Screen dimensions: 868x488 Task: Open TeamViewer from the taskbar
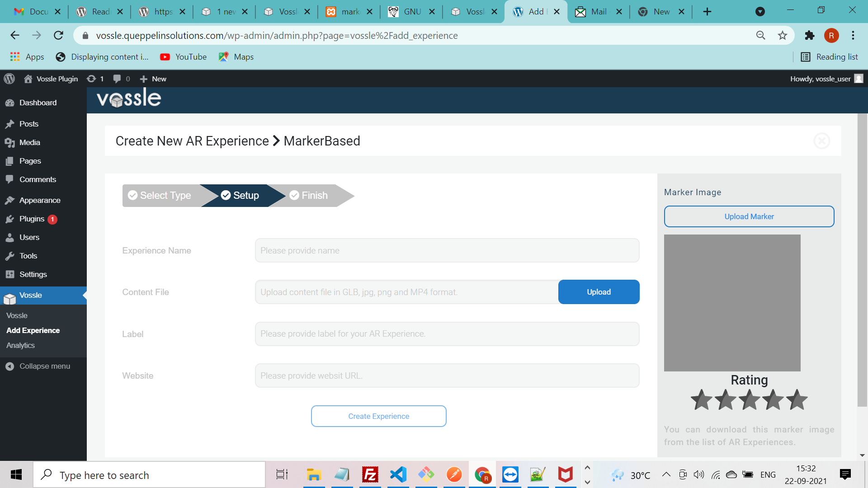coord(510,474)
